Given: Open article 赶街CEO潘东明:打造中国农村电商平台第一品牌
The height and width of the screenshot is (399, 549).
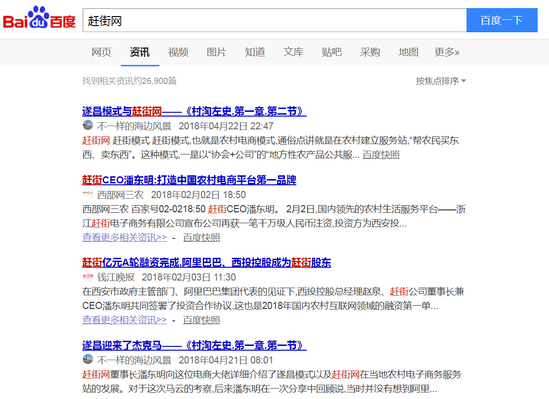Looking at the screenshot, I should tap(189, 180).
